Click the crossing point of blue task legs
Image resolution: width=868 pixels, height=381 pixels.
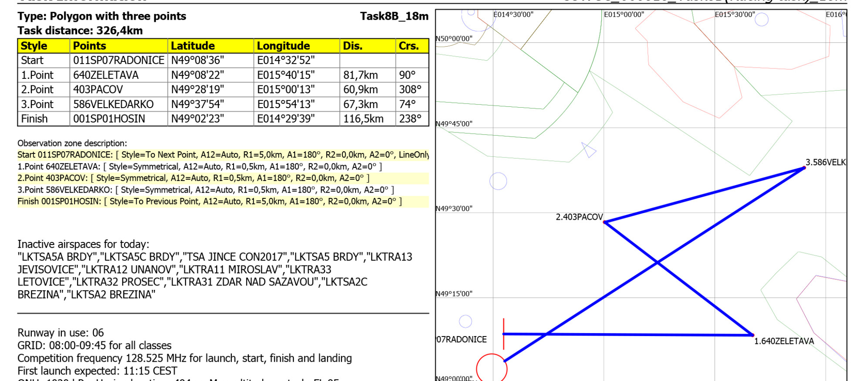[x=657, y=262]
